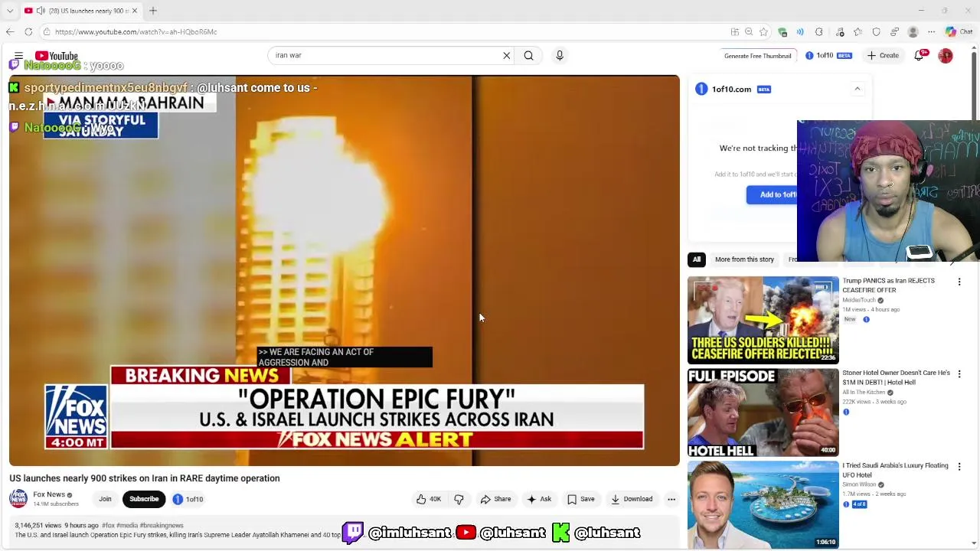Go to YouTube home via logo
This screenshot has width=980, height=551.
coord(56,56)
